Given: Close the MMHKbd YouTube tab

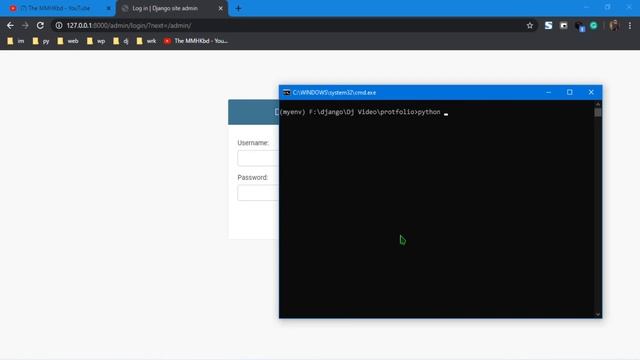Looking at the screenshot, I should 109,8.
